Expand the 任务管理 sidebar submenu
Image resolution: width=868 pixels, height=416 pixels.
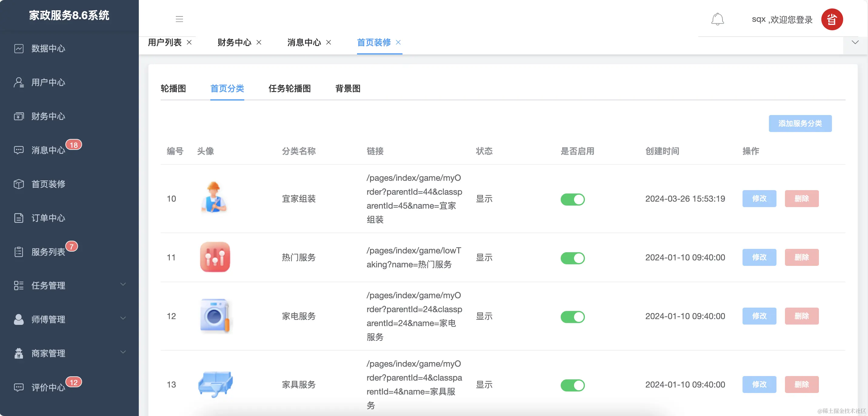[x=123, y=285]
